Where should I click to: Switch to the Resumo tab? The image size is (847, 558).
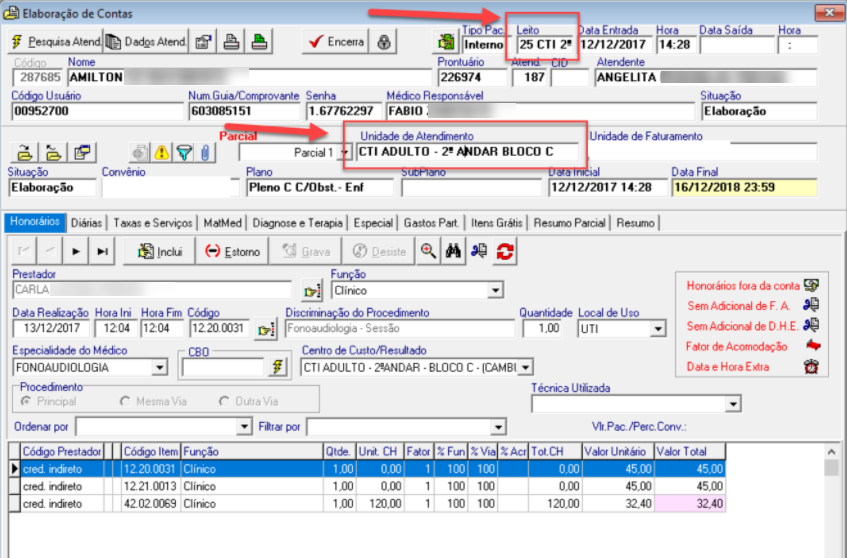point(635,223)
